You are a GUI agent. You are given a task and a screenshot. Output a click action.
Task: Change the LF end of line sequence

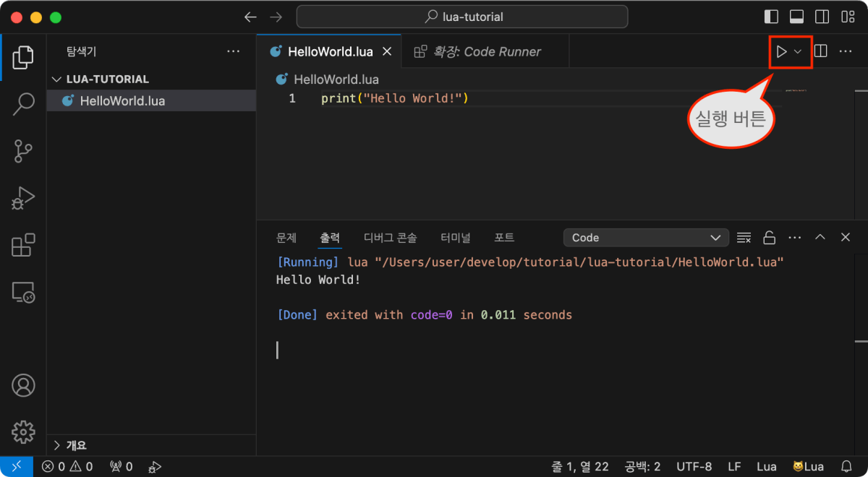[x=734, y=467]
